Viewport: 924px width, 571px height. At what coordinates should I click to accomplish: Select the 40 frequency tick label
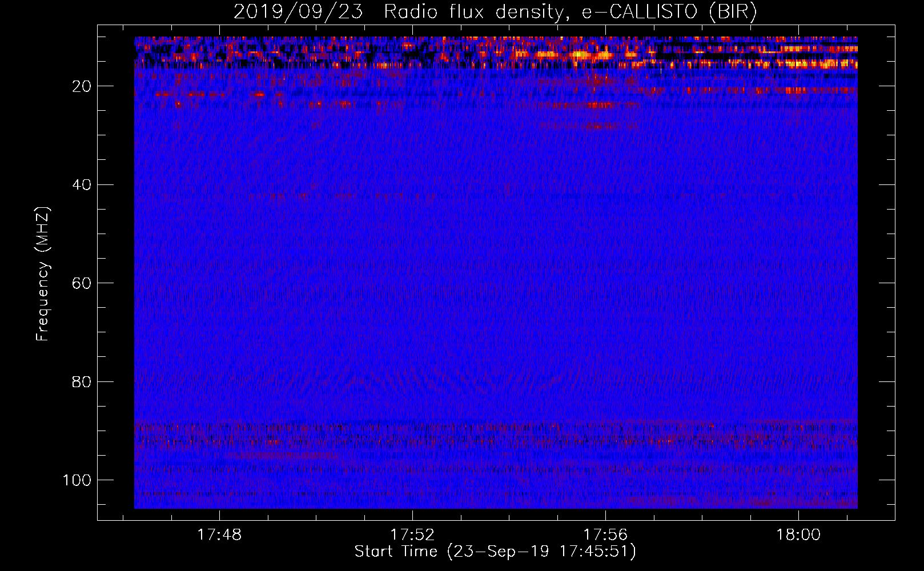point(82,185)
